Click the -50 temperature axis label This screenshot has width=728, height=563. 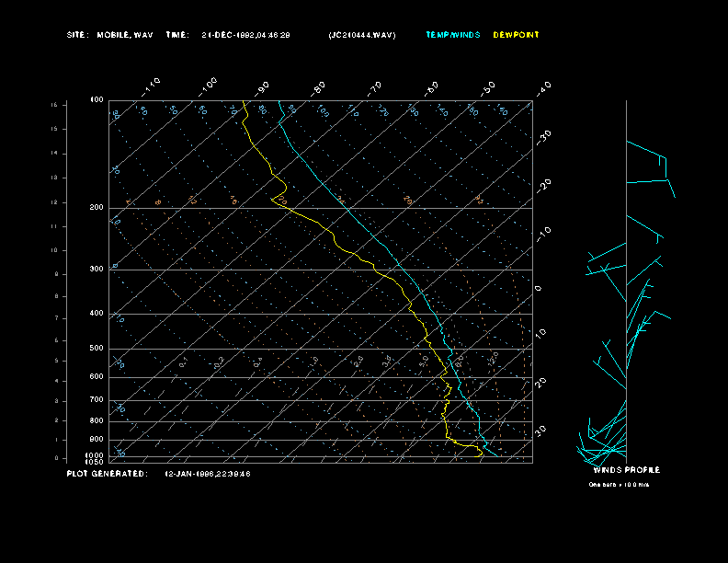click(487, 88)
